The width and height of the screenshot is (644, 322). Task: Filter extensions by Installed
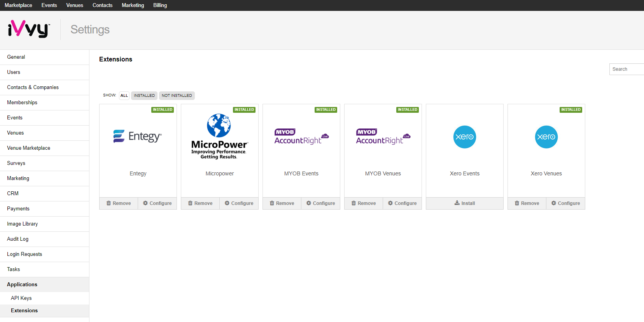tap(144, 96)
